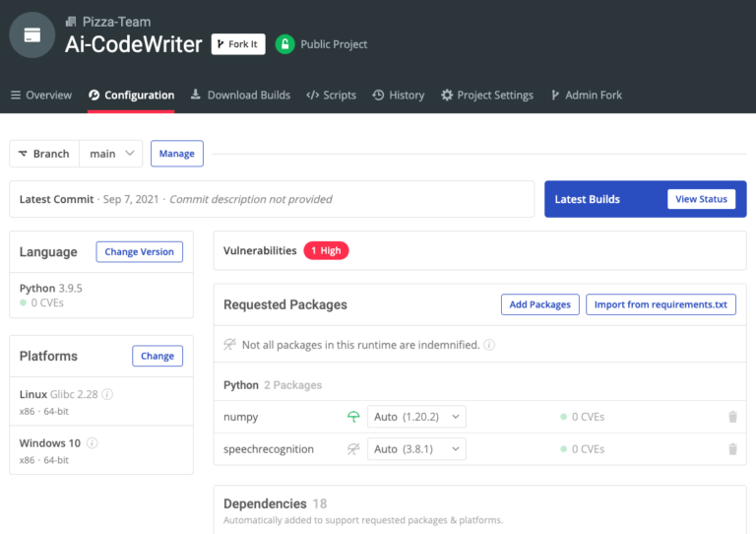Click the green umbrella icon beside numpy
This screenshot has width=756, height=534.
[x=353, y=417]
